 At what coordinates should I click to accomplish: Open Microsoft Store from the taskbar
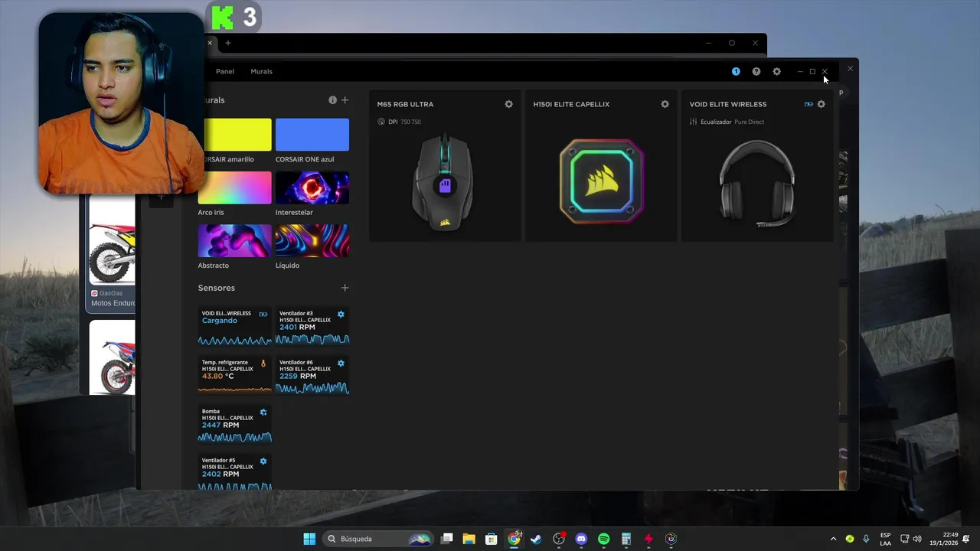coord(492,539)
